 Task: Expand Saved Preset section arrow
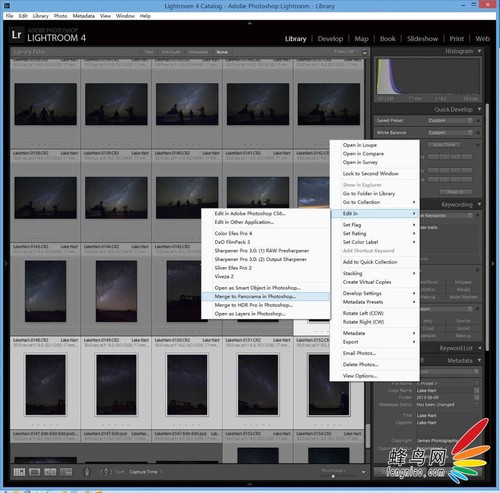tap(478, 120)
